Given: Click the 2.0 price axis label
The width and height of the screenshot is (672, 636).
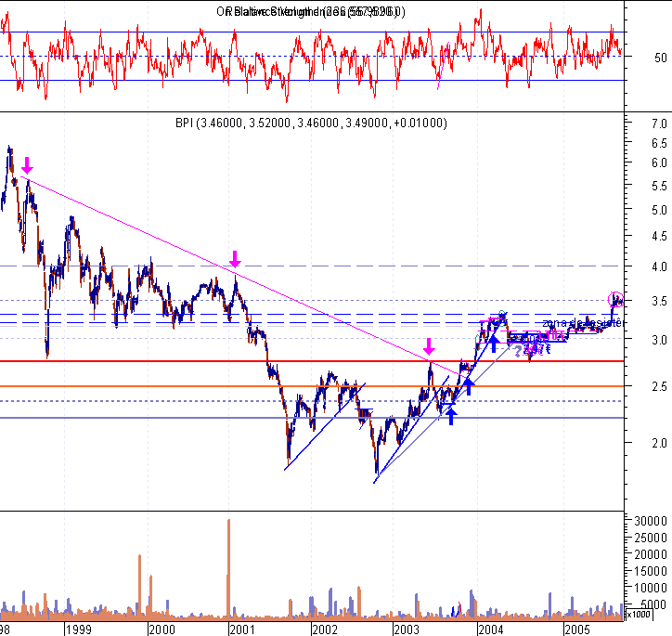Looking at the screenshot, I should point(659,443).
